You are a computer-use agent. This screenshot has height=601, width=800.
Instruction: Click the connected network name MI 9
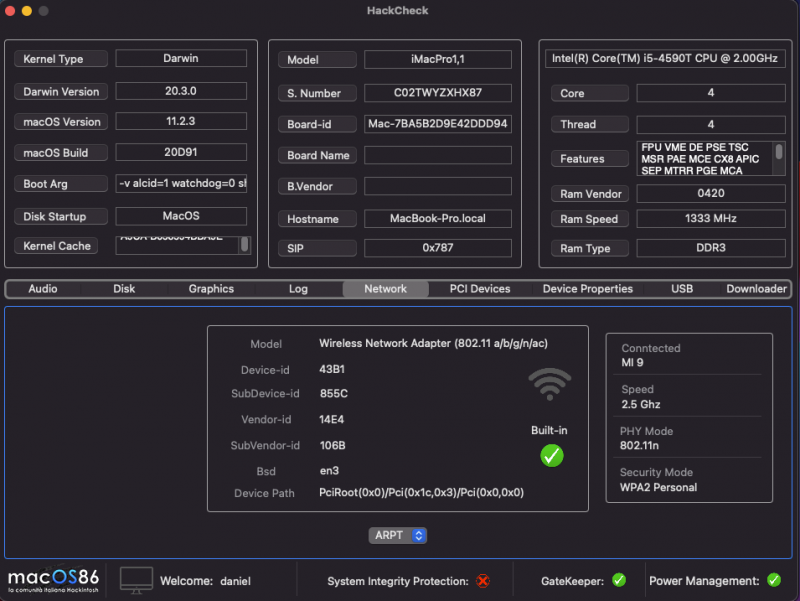click(632, 363)
